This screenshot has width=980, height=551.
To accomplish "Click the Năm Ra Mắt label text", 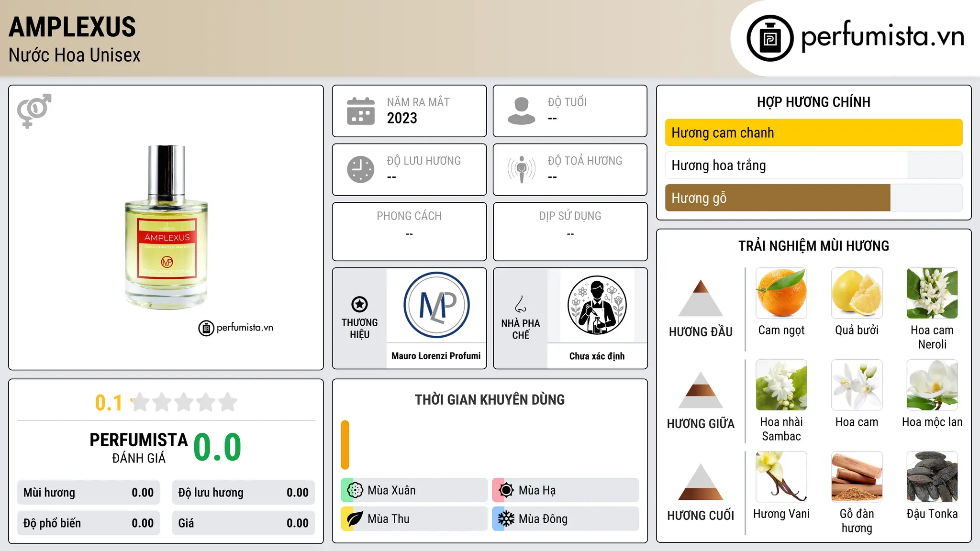I will (x=418, y=102).
